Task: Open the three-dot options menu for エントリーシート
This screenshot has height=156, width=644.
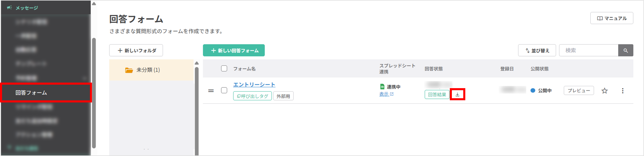Action: click(x=623, y=90)
